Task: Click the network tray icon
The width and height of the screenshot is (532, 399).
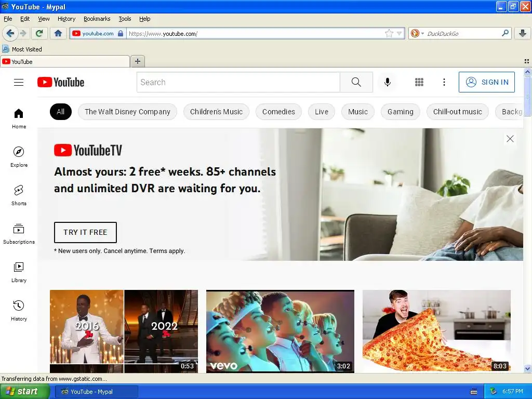Action: [x=494, y=392]
